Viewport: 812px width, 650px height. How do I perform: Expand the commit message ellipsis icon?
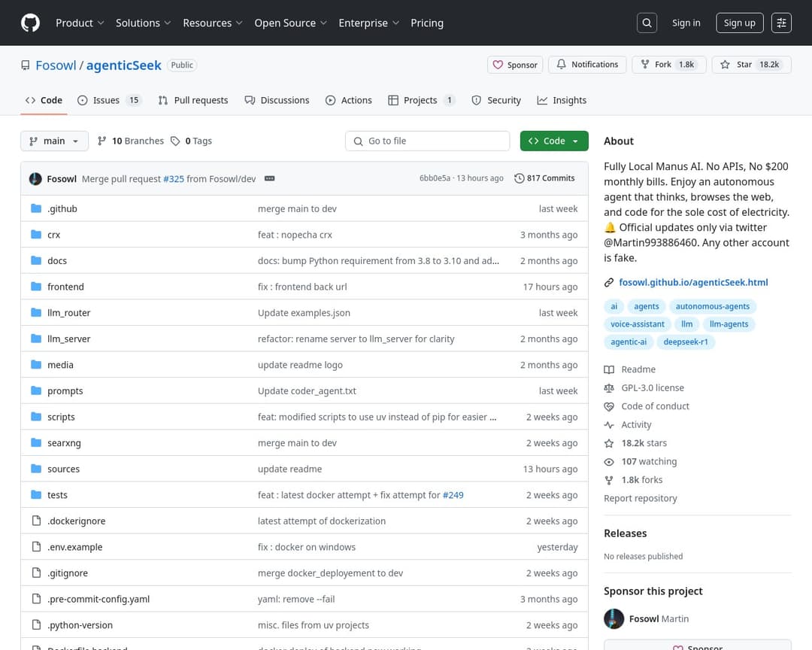(x=269, y=178)
